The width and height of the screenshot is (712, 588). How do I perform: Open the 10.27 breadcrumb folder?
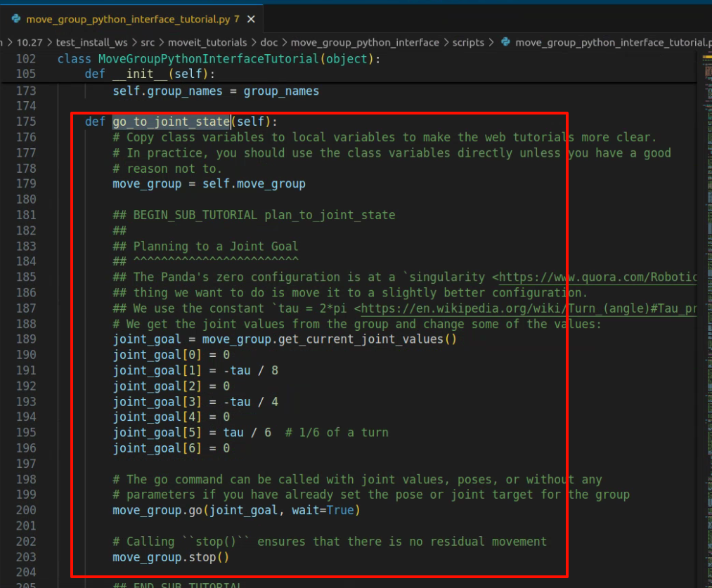30,43
